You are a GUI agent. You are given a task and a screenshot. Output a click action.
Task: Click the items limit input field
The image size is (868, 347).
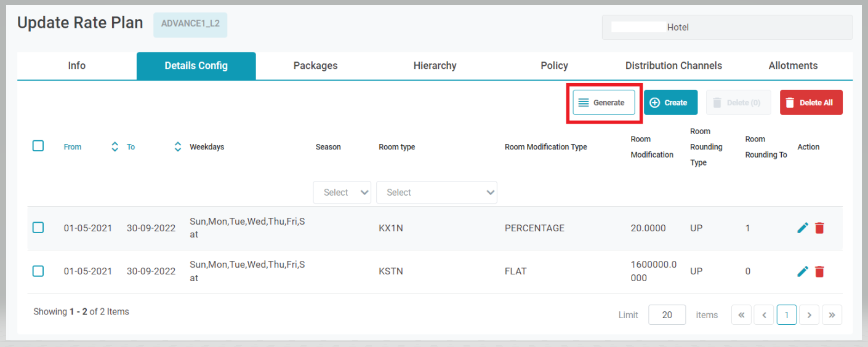[667, 315]
